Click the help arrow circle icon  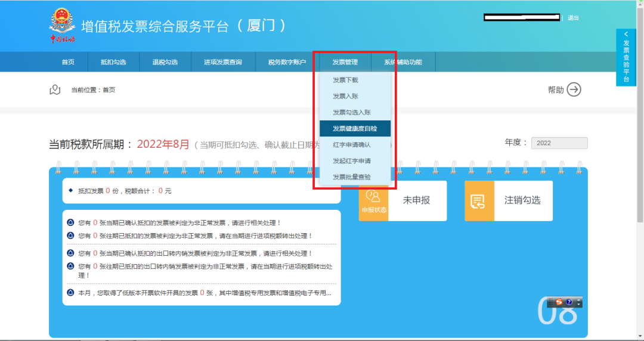(x=574, y=89)
